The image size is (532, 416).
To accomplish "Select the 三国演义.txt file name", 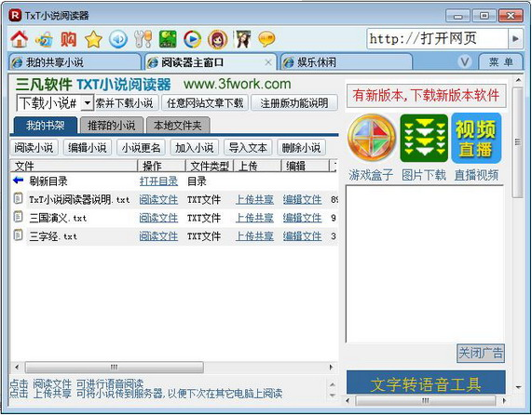I will tap(58, 218).
